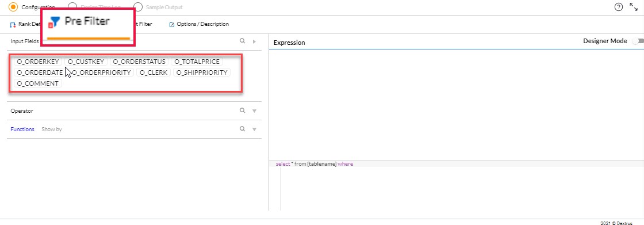This screenshot has width=644, height=225.
Task: Expand the Operator section
Action: (x=254, y=111)
